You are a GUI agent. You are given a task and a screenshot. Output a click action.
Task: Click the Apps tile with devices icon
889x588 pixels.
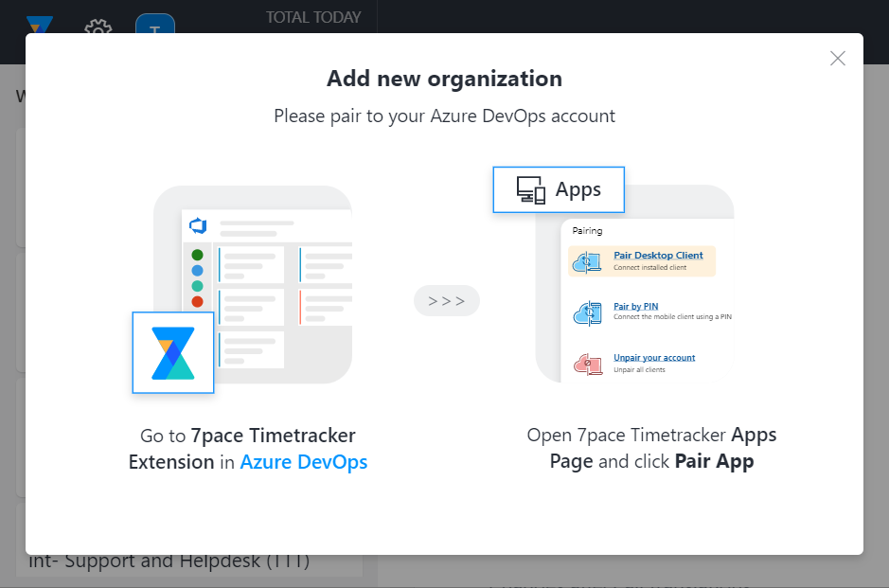tap(559, 190)
